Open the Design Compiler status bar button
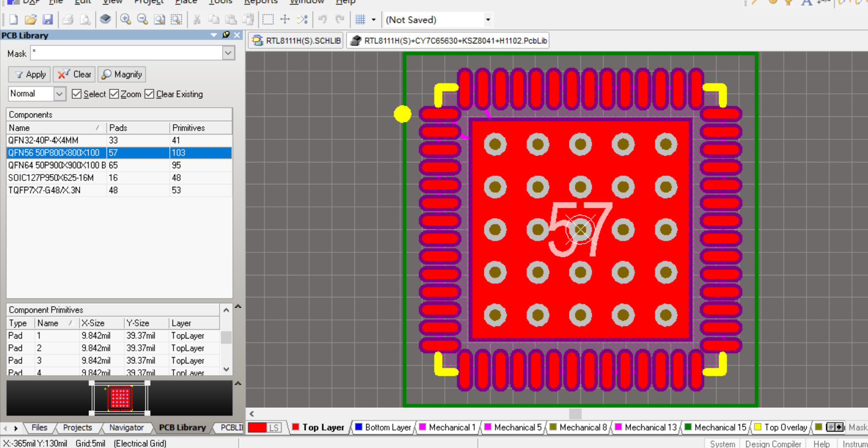868x448 pixels. point(773,444)
